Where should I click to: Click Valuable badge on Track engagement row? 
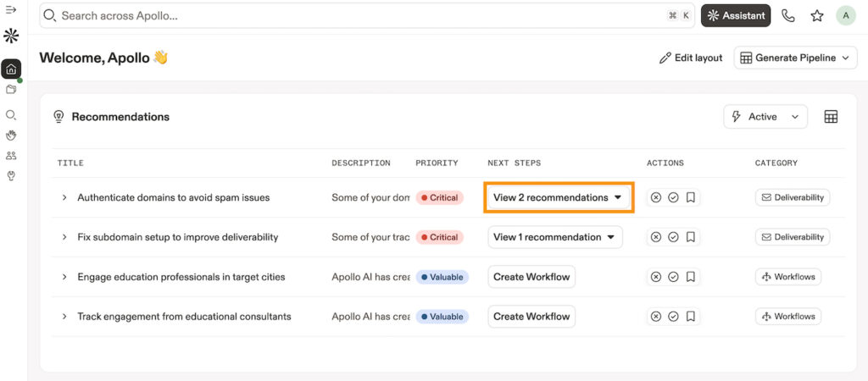click(442, 317)
